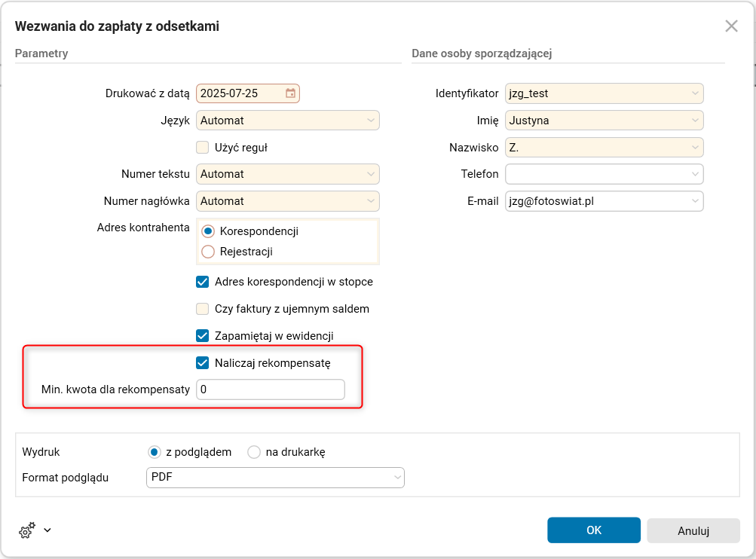The image size is (756, 559).
Task: Close the Wezwania do zapłaty dialog
Action: click(731, 26)
